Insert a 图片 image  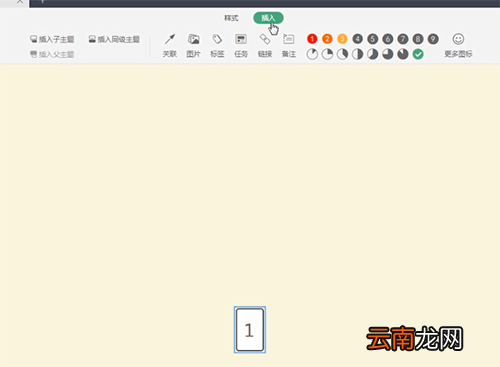coord(193,45)
